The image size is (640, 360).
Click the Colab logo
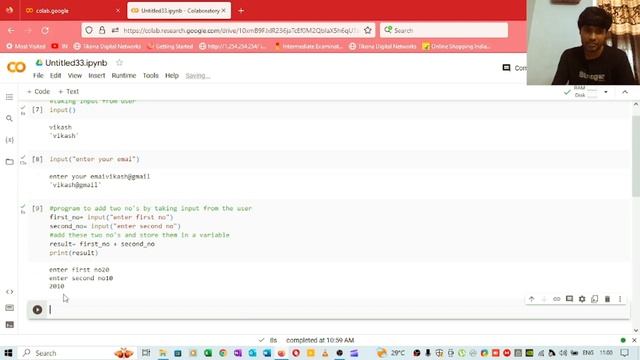coord(16,67)
